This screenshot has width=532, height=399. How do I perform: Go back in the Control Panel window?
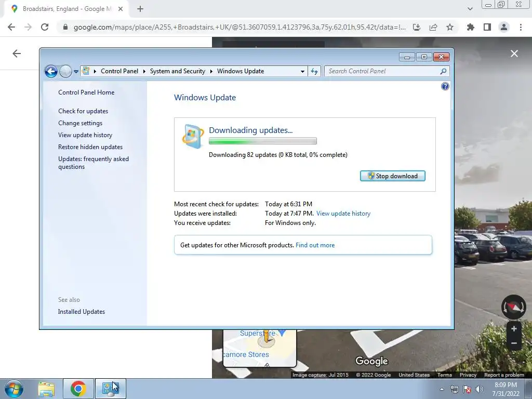click(x=51, y=71)
